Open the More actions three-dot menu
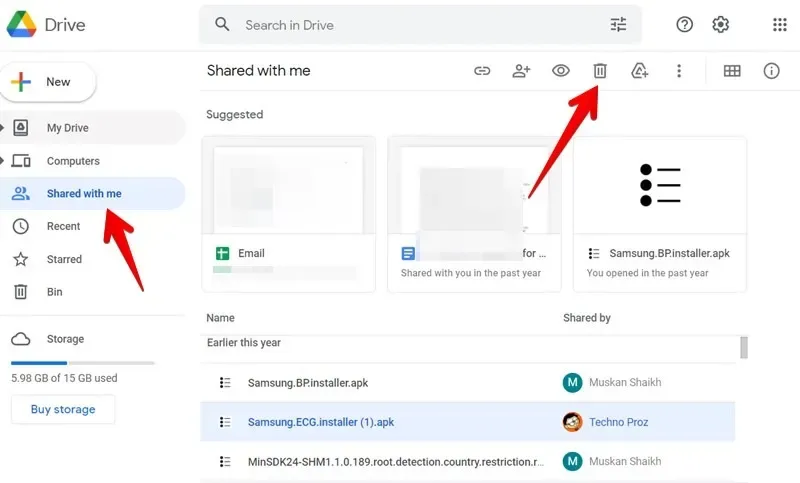Image resolution: width=800 pixels, height=483 pixels. tap(679, 71)
